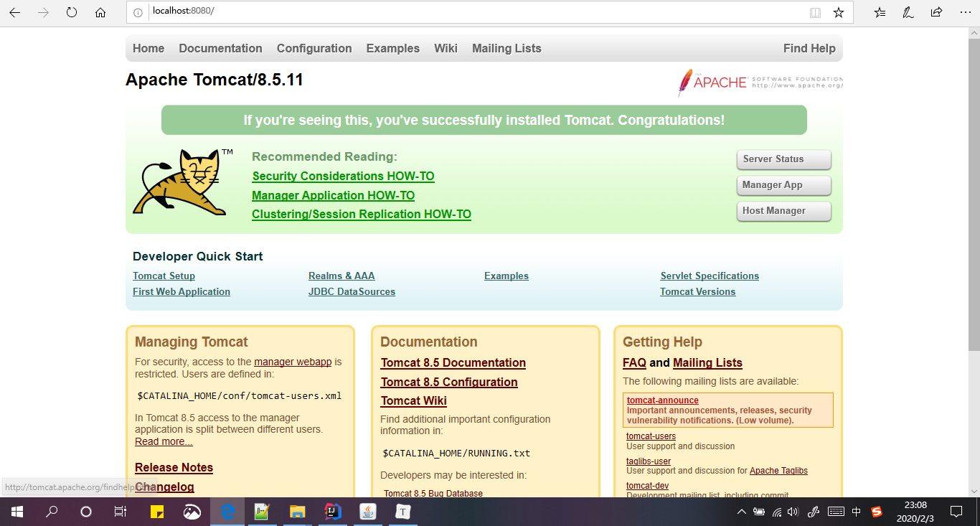Open the Tomcat Setup link
Image resolution: width=980 pixels, height=526 pixels.
click(x=164, y=276)
